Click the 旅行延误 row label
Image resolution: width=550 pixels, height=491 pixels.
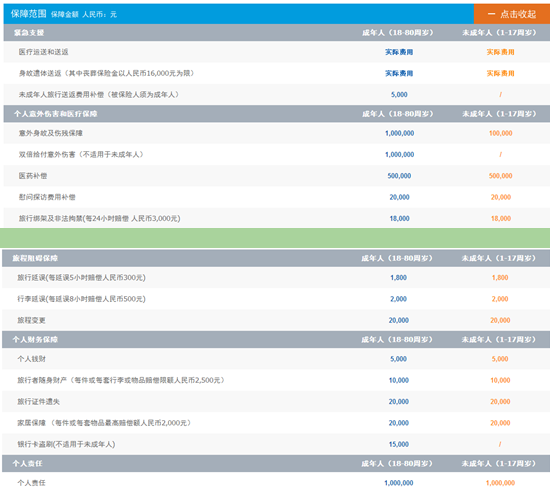point(81,278)
